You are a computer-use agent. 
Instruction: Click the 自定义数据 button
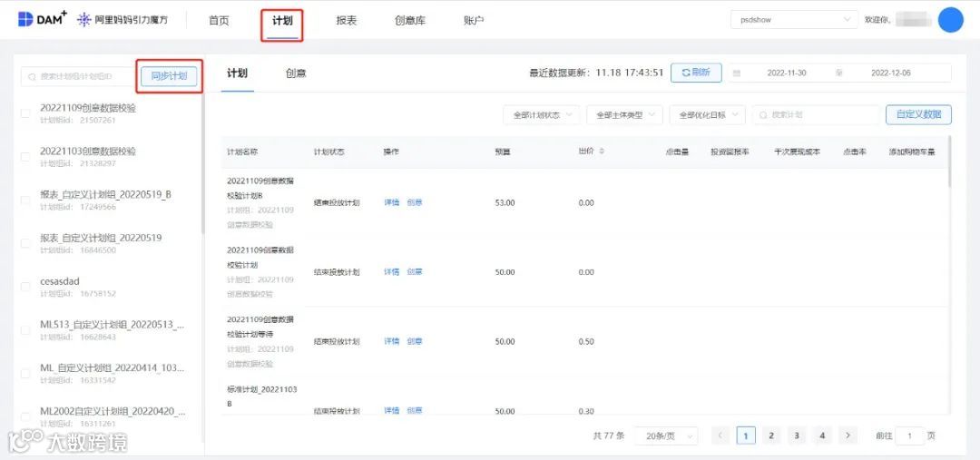click(918, 114)
